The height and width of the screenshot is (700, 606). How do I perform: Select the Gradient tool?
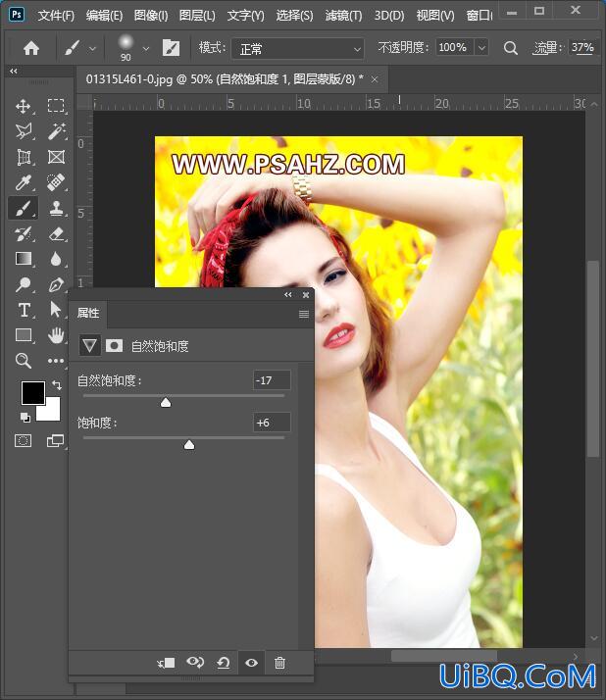(24, 259)
